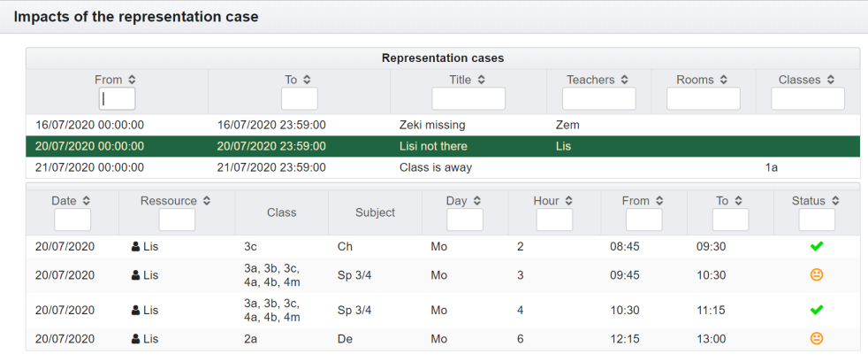This screenshot has height=362, width=868.
Task: Click person icon beside Lis for class 3c
Action: pyautogui.click(x=135, y=247)
